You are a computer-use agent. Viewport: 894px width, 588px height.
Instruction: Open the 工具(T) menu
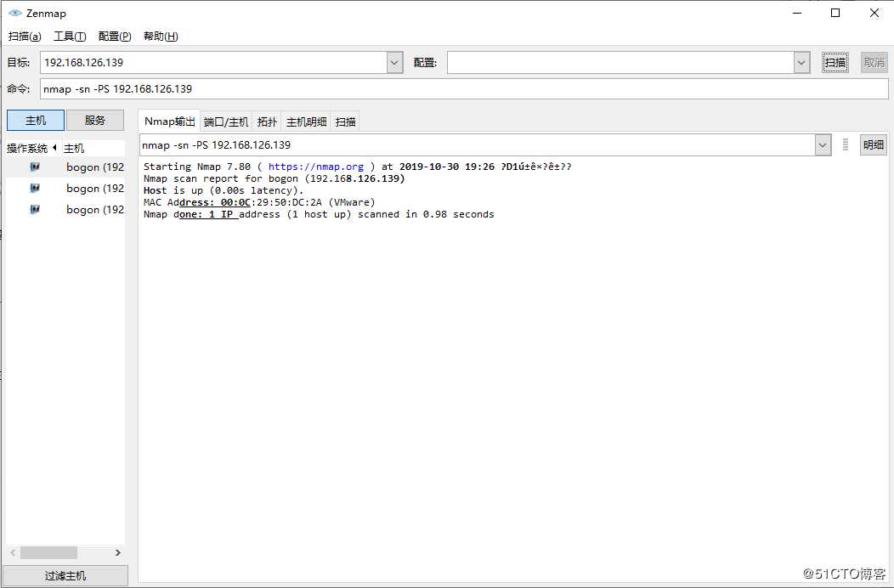70,37
